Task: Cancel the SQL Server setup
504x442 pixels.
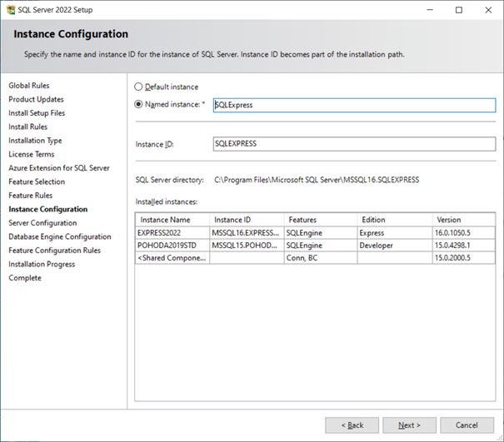Action: [467, 425]
